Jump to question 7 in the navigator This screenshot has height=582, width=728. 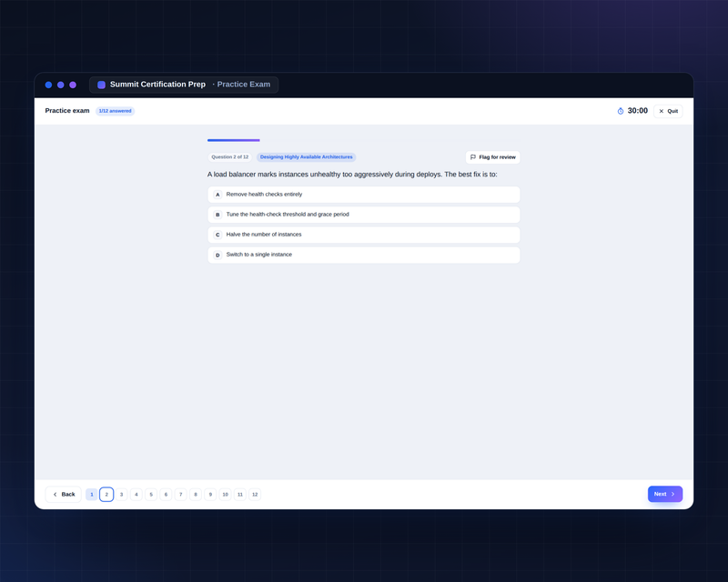point(180,495)
